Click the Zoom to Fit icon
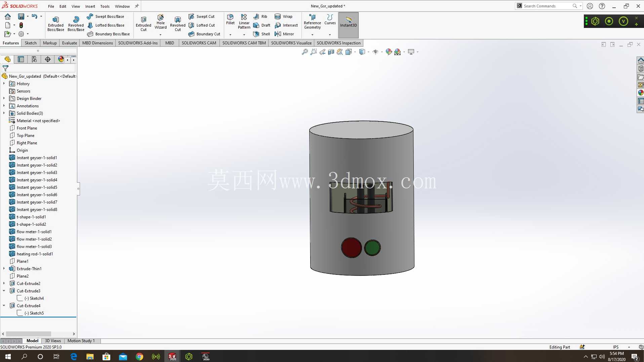The width and height of the screenshot is (644, 362). (x=305, y=52)
